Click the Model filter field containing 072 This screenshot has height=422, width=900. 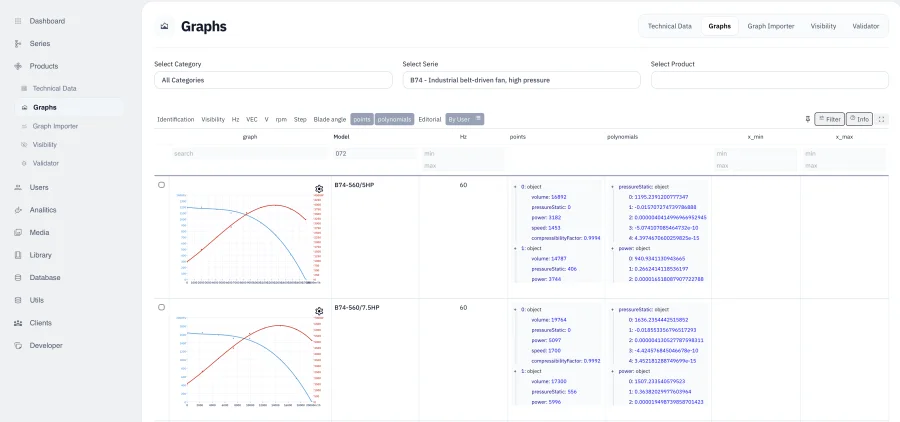click(375, 154)
